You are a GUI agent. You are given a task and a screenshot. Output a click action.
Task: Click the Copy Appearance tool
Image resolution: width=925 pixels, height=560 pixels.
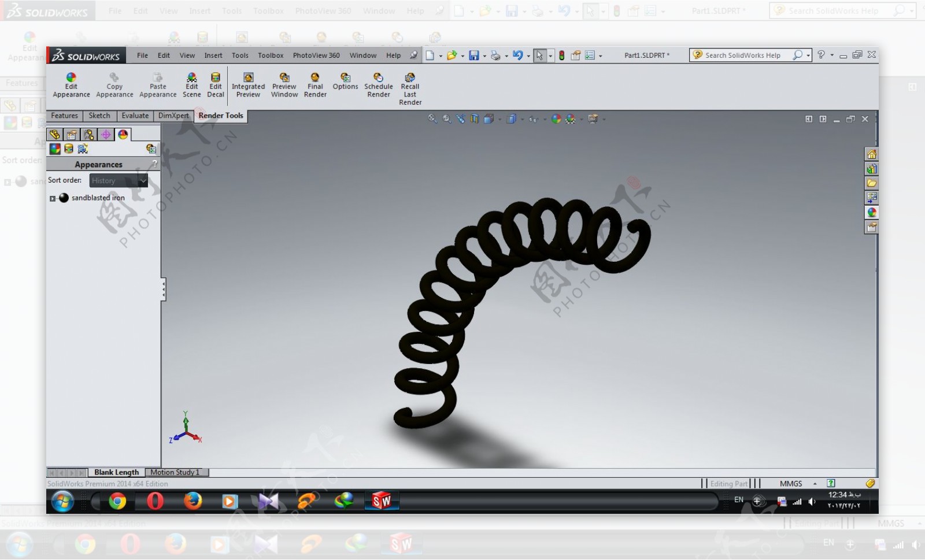[114, 85]
